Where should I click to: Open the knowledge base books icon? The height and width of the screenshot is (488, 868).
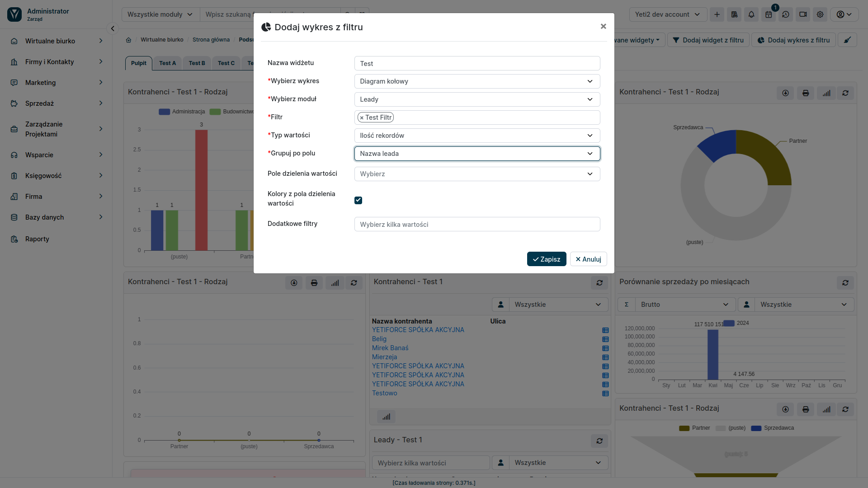[734, 14]
